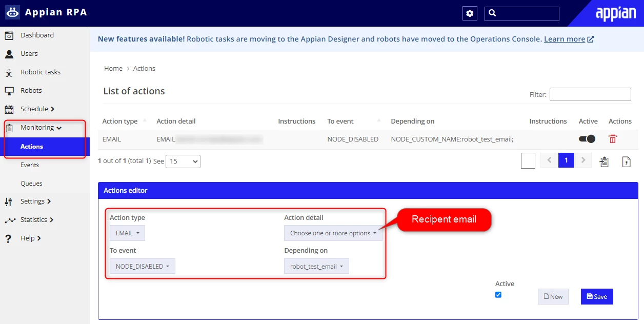Click the EMAIL action type cell
The width and height of the screenshot is (644, 324).
(x=112, y=139)
